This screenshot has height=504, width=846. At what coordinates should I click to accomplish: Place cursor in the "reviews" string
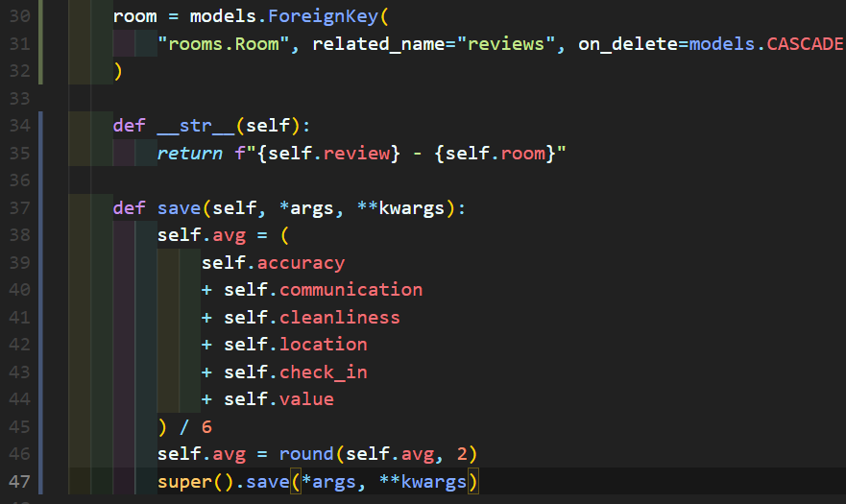click(505, 44)
